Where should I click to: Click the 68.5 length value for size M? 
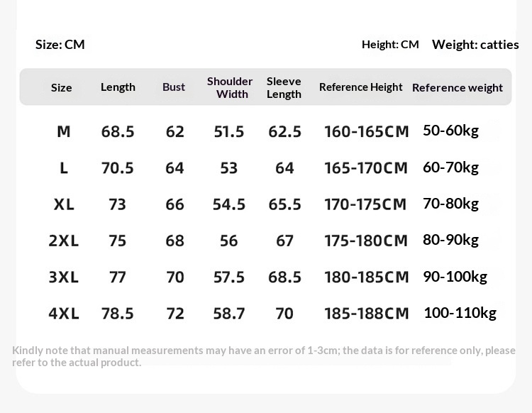(118, 131)
